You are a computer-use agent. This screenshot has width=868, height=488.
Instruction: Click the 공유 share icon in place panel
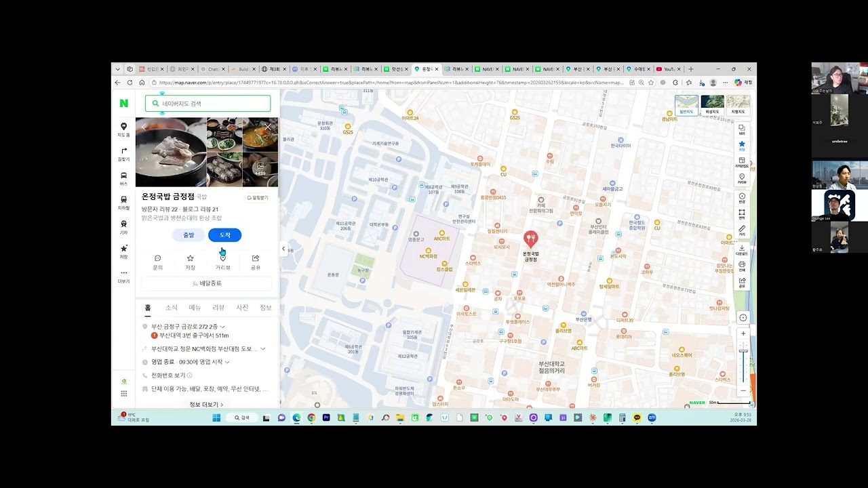256,262
